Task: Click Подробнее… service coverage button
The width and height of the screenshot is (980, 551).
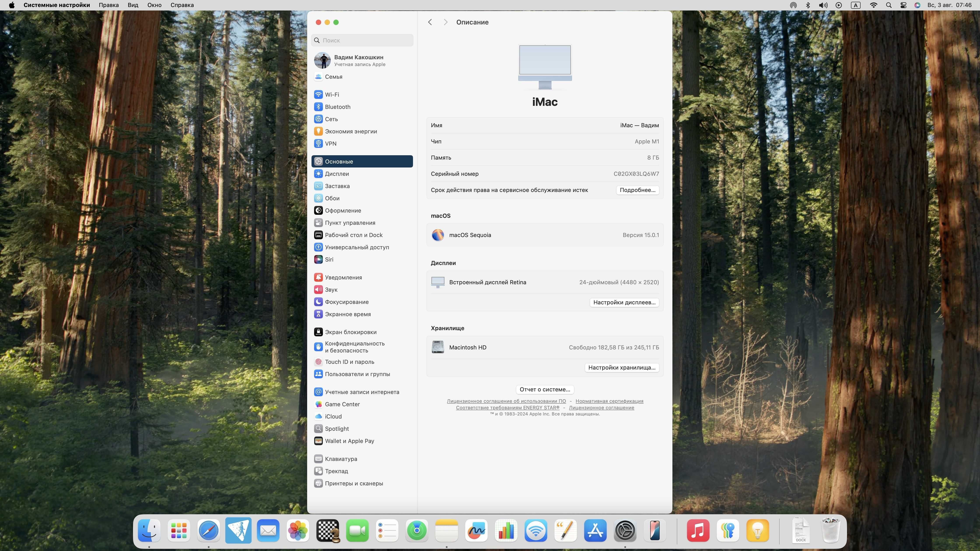Action: (637, 190)
